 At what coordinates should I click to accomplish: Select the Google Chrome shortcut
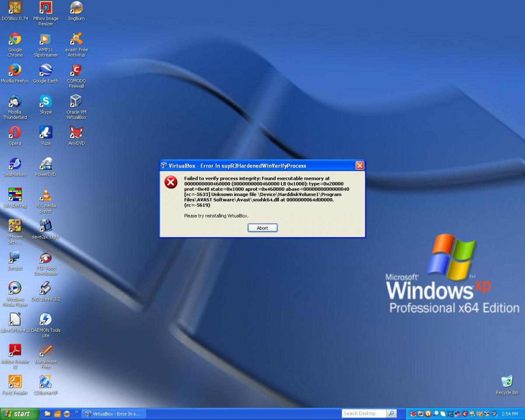(x=15, y=45)
